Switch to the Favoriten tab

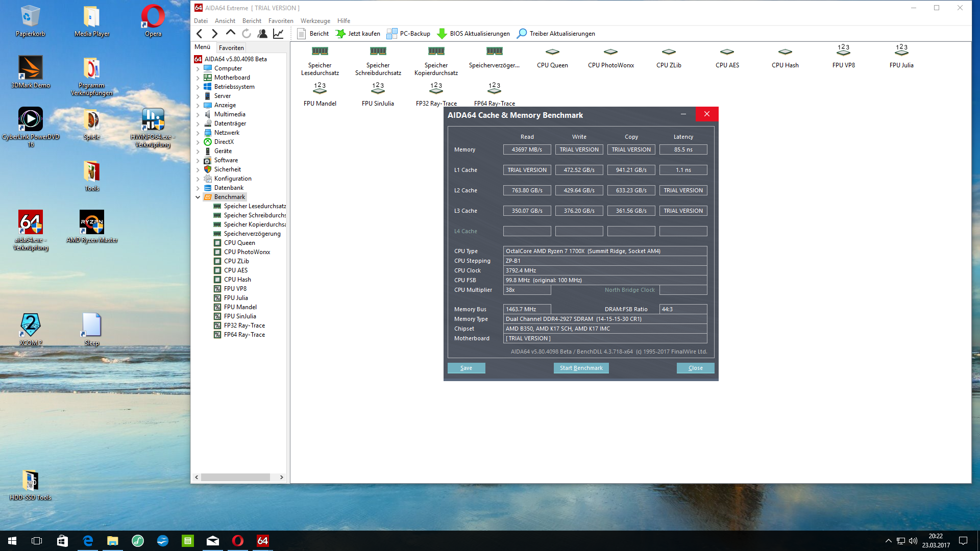[231, 47]
